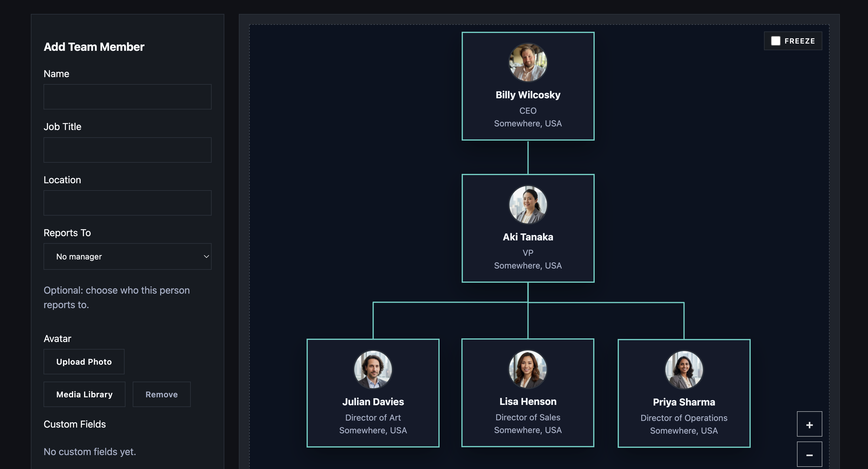Enable the FREEZE checkbox
Viewport: 868px width, 469px height.
(x=776, y=41)
